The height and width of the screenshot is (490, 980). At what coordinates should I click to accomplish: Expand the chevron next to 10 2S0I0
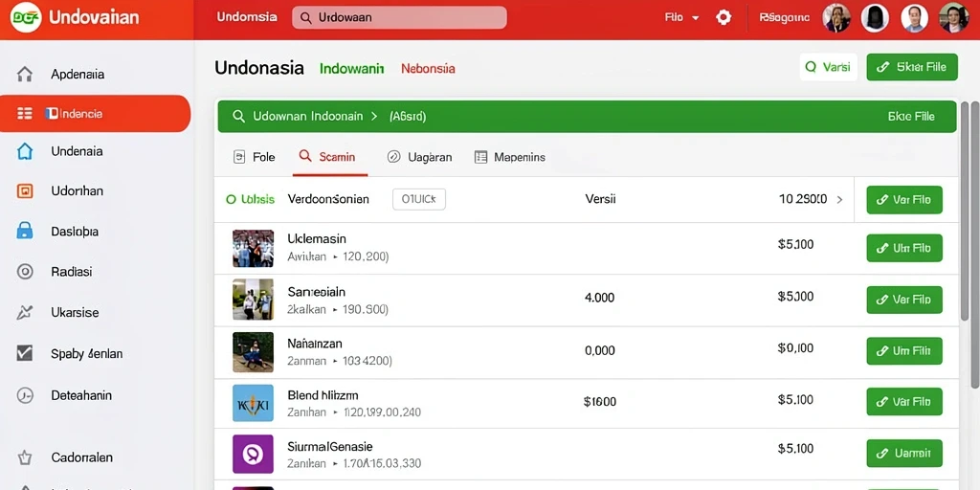[x=839, y=200]
